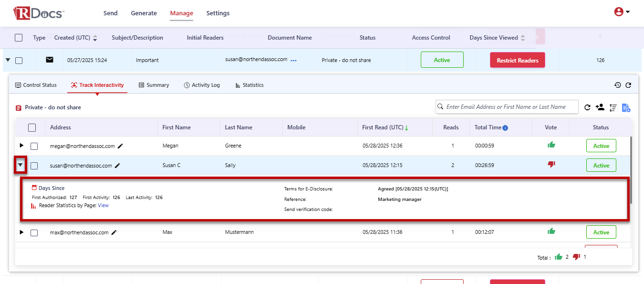Tick checkbox for max@northendassoc.com

(34, 232)
